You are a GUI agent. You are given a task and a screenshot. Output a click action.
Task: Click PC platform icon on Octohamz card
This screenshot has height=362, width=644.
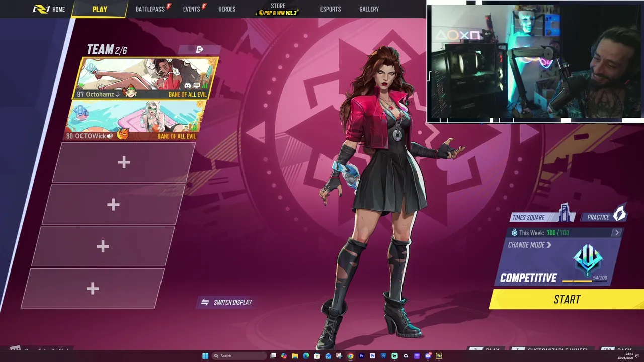[196, 86]
